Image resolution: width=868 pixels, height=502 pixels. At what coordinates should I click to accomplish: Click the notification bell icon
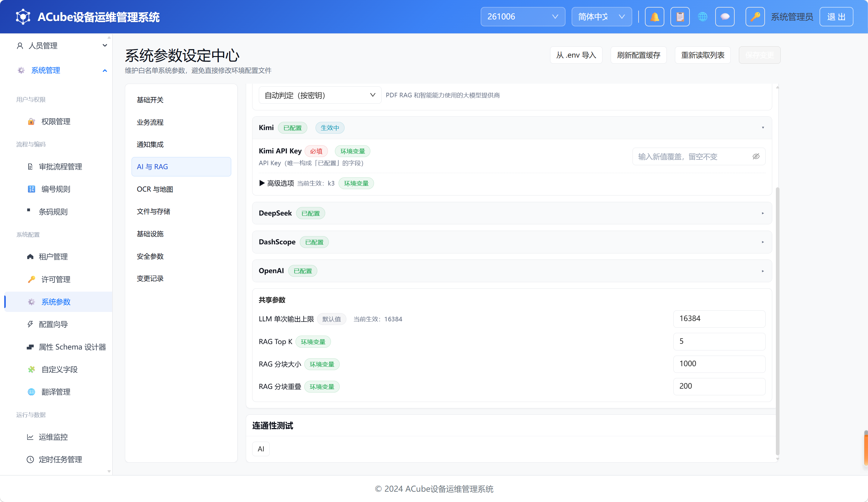click(654, 17)
